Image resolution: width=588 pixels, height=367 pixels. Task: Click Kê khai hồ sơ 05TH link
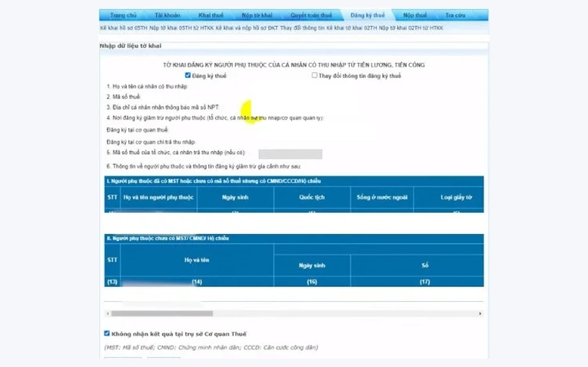[124, 28]
